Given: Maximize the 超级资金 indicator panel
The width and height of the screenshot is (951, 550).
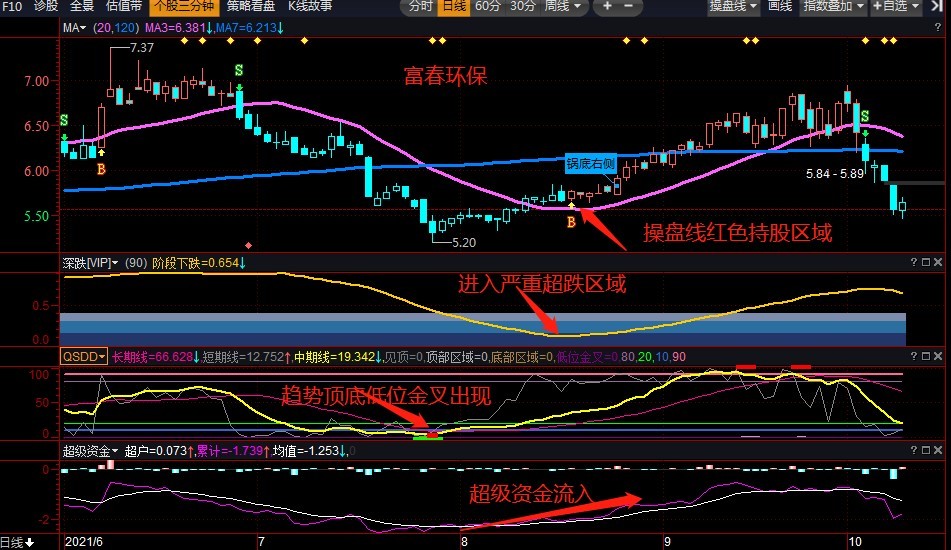Looking at the screenshot, I should 927,451.
